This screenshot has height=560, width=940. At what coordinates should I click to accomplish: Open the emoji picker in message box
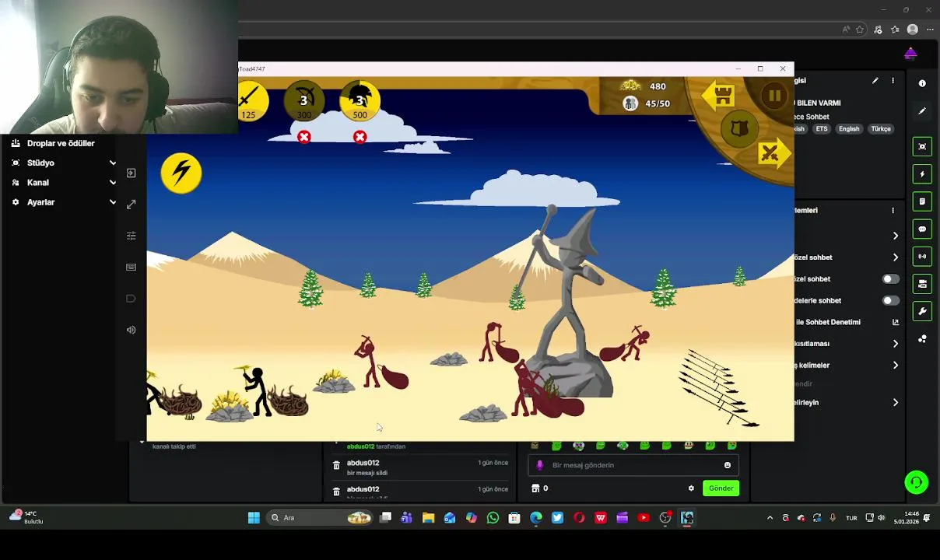728,465
